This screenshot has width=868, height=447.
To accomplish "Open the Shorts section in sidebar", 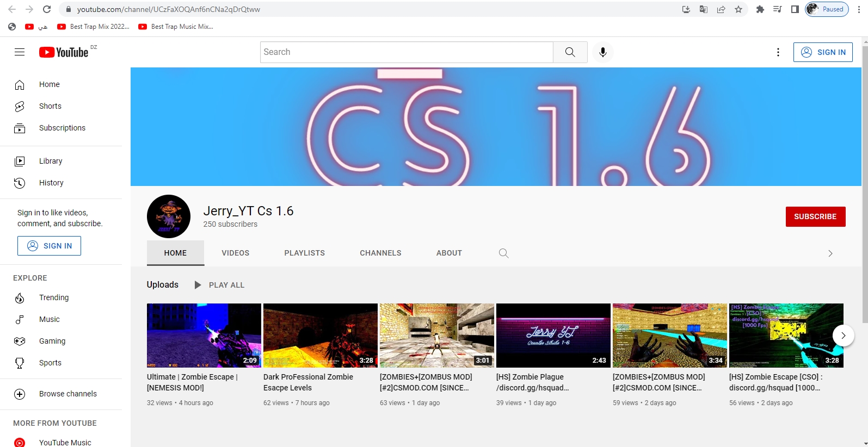I will [x=50, y=106].
